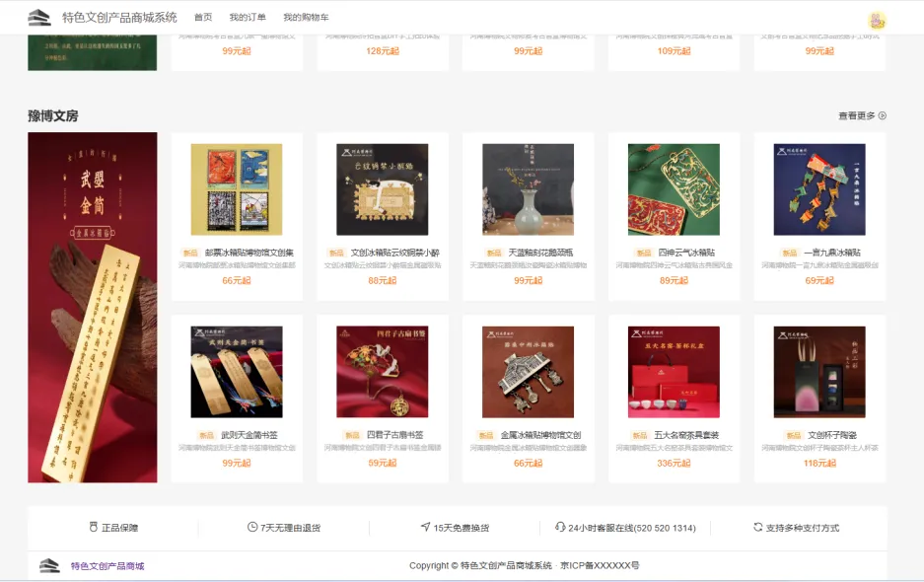Select the 文创杯子陶瓷 product image
This screenshot has height=582, width=924.
point(819,372)
